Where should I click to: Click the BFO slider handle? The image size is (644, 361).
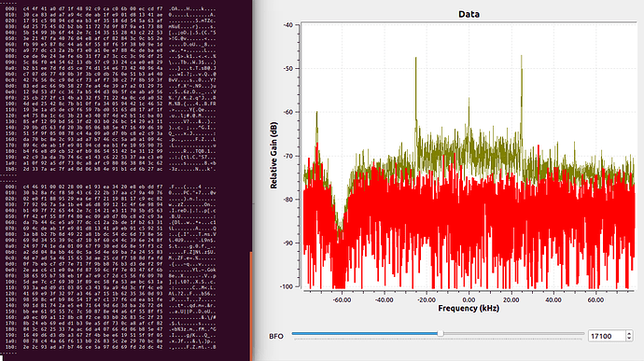pos(441,334)
